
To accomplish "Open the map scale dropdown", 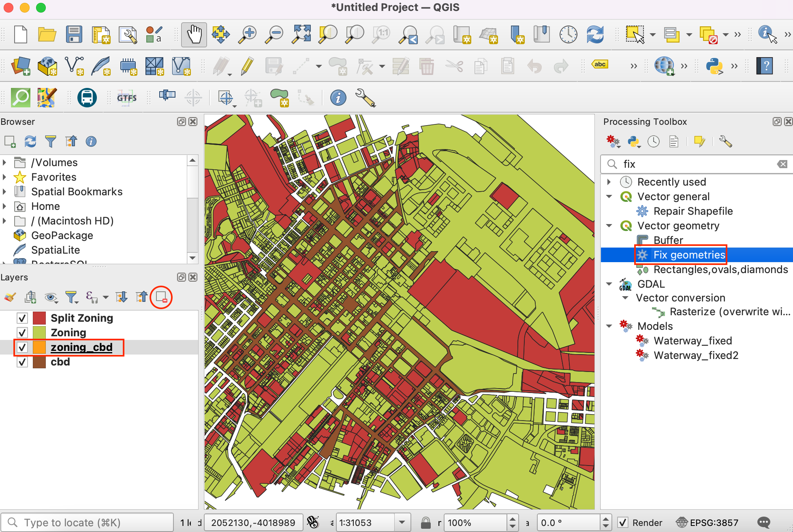I will tap(402, 523).
